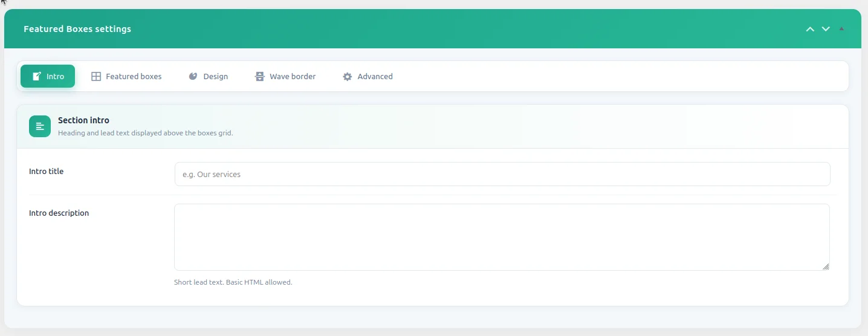
Task: Focus the Intro title input field
Action: click(x=502, y=174)
